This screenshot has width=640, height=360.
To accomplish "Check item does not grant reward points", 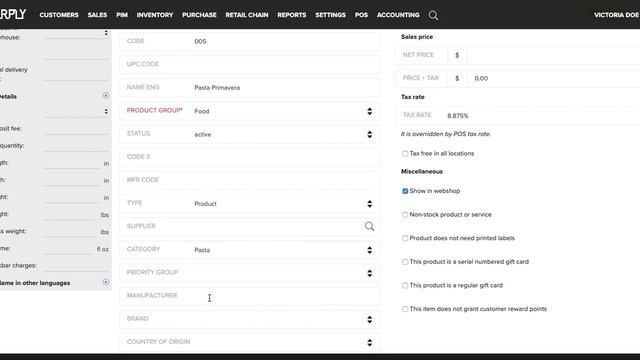I will (405, 309).
